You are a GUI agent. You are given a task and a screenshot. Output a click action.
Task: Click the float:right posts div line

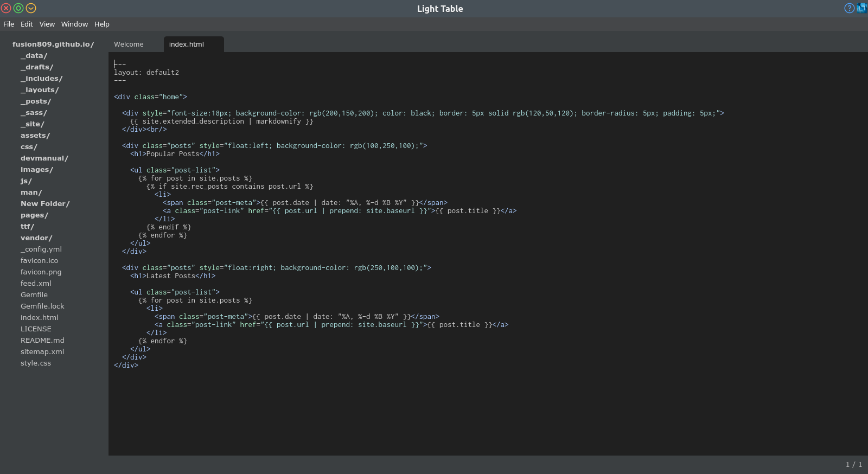[x=277, y=268]
